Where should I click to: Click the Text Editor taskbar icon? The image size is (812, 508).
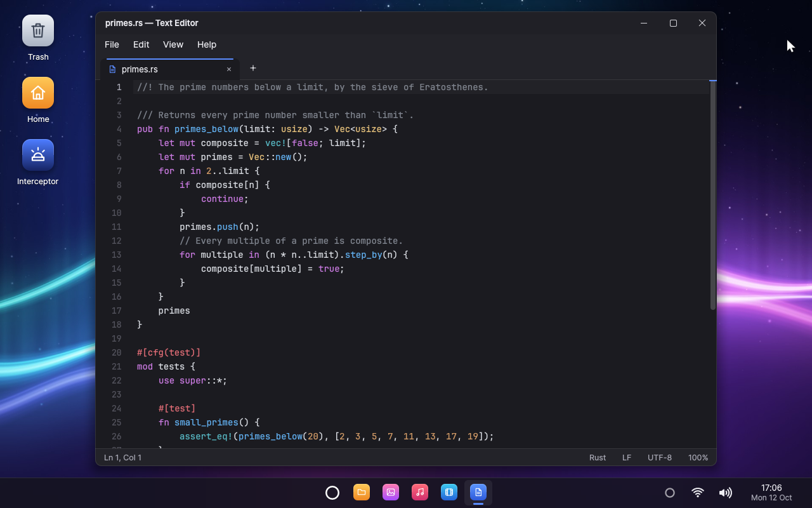478,492
